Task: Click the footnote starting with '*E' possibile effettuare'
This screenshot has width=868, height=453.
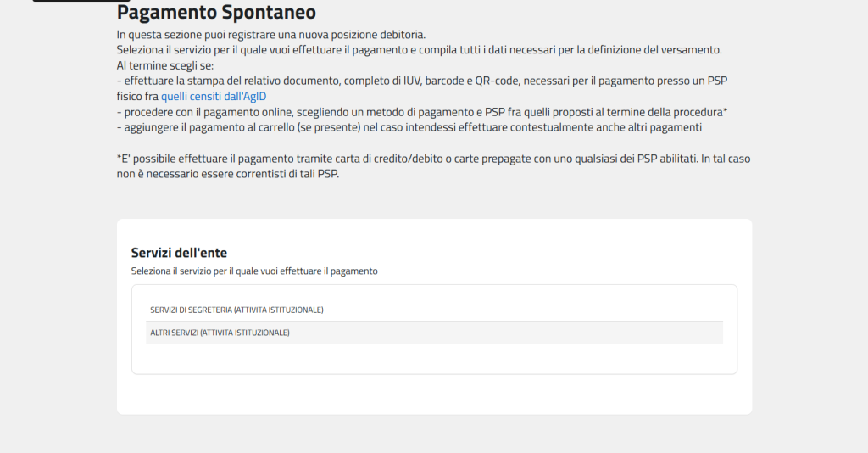Action: (432, 159)
